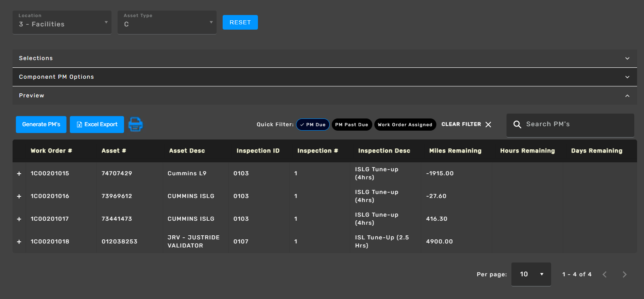This screenshot has height=299, width=644.
Task: Open the Asset Type dropdown
Action: (167, 23)
